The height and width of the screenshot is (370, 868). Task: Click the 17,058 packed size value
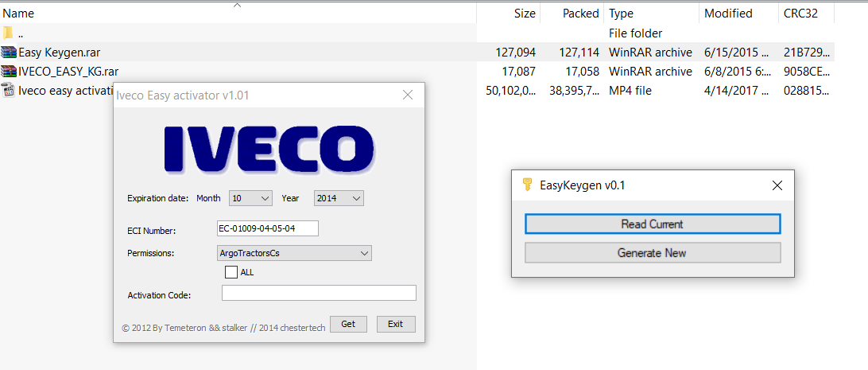tap(581, 72)
